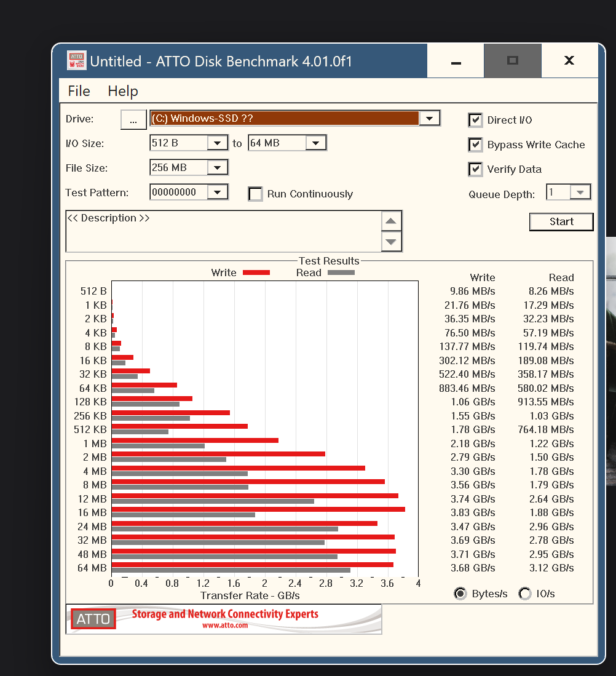616x676 pixels.
Task: Click the description scroll down arrow
Action: 391,241
